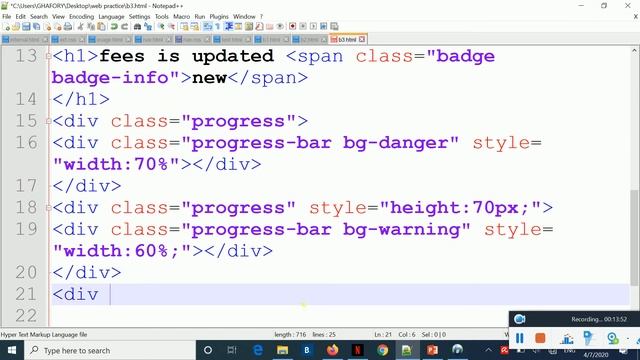The height and width of the screenshot is (360, 640).
Task: Save the file with the Save icon
Action: (26, 27)
